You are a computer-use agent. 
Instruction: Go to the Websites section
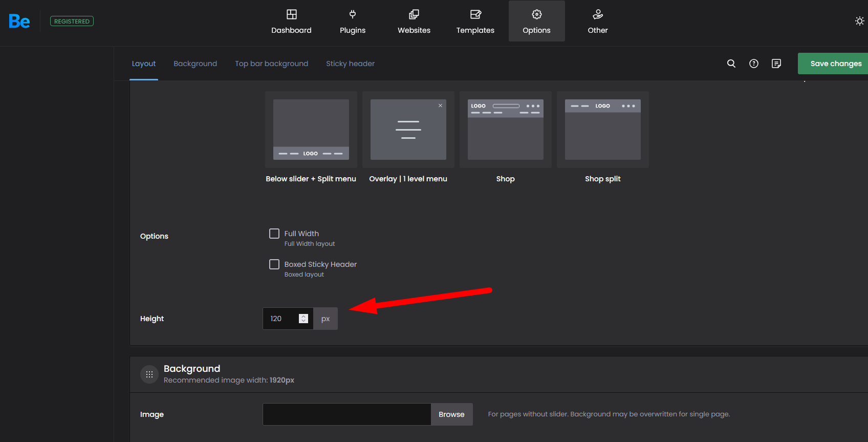pyautogui.click(x=414, y=22)
